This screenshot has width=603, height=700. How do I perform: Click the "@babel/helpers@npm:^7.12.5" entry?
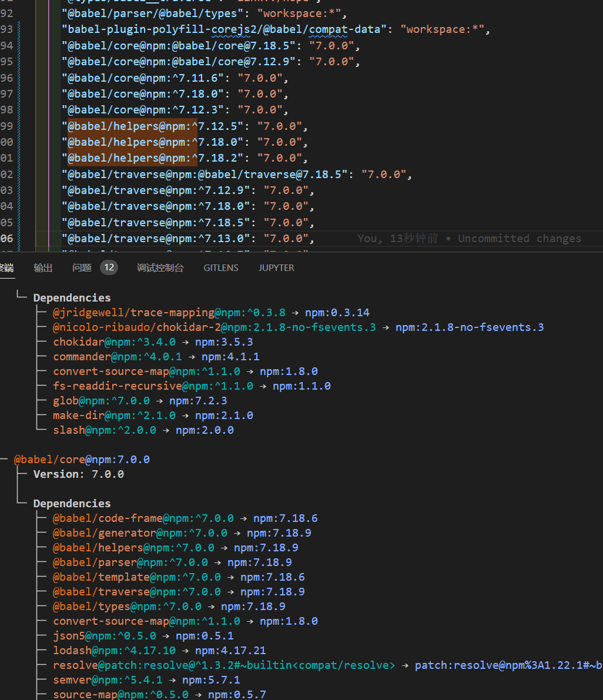coord(185,126)
